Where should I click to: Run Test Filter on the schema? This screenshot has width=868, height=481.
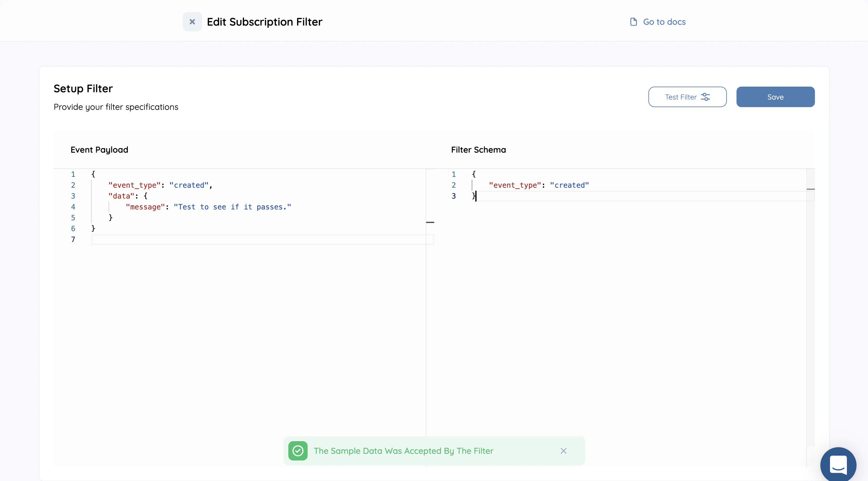687,97
